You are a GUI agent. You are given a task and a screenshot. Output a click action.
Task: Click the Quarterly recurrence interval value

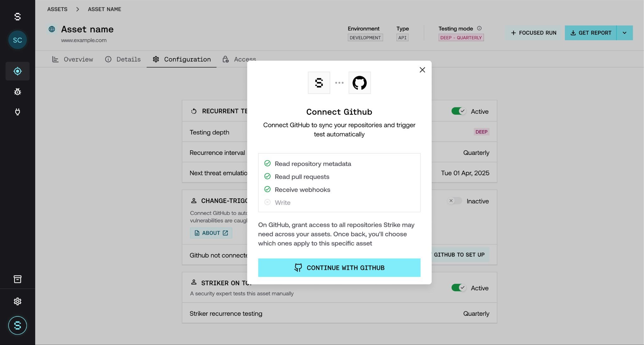[x=476, y=153]
